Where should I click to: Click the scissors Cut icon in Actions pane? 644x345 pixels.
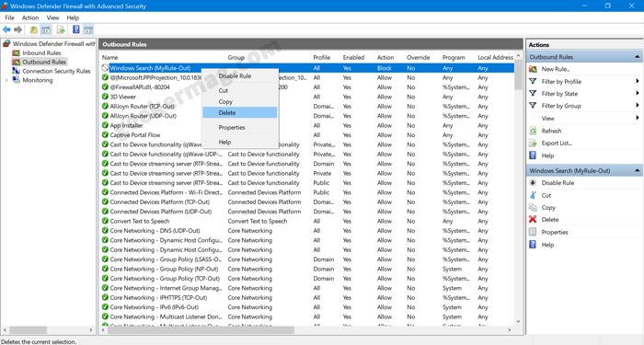click(533, 195)
